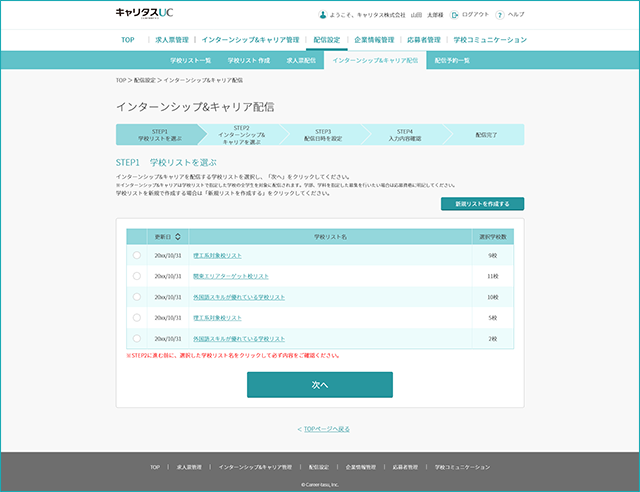Click 配信設定 in the footer

tap(319, 467)
